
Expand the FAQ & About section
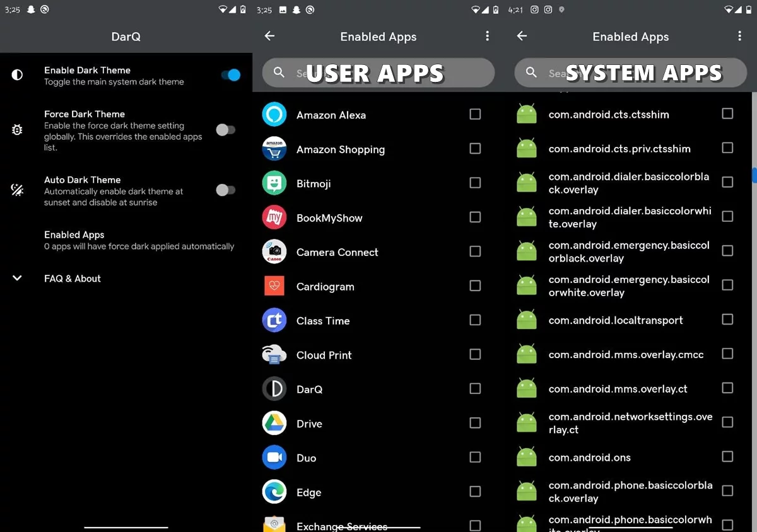click(x=18, y=279)
